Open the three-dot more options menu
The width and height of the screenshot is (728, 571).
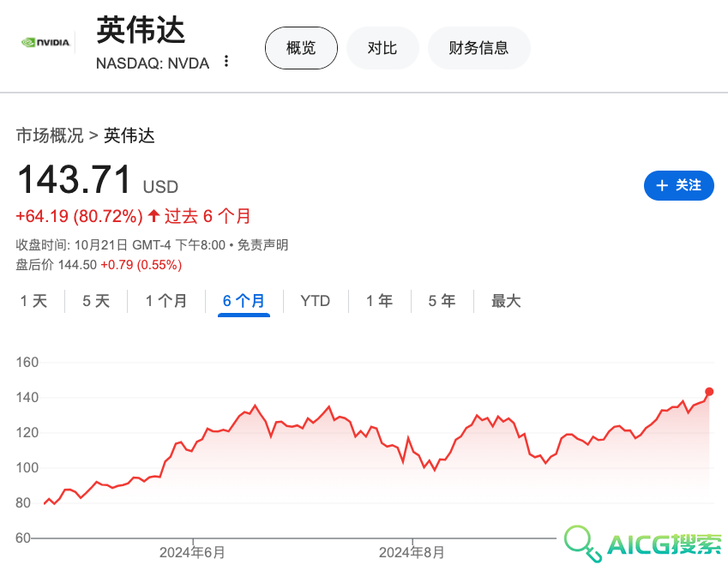pyautogui.click(x=226, y=61)
